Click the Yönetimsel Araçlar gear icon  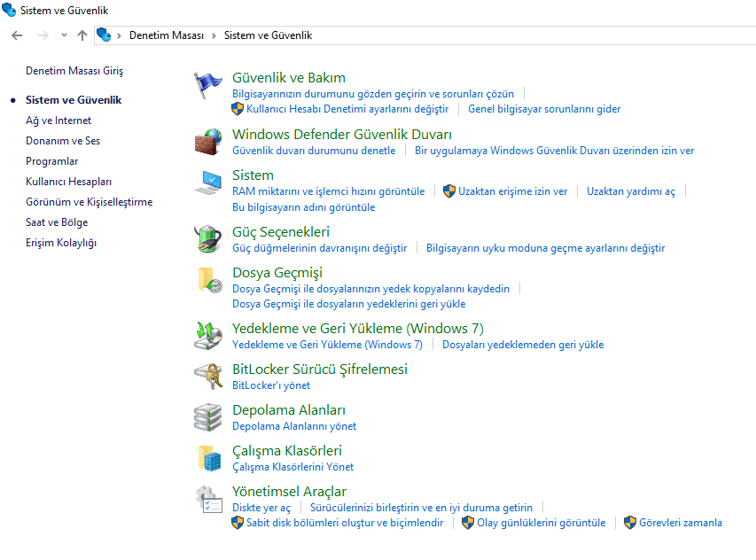tap(208, 499)
